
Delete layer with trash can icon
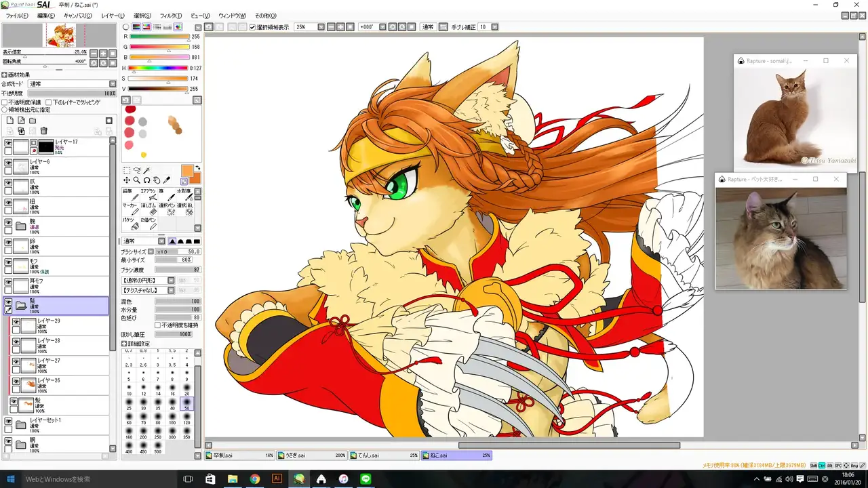tap(44, 131)
